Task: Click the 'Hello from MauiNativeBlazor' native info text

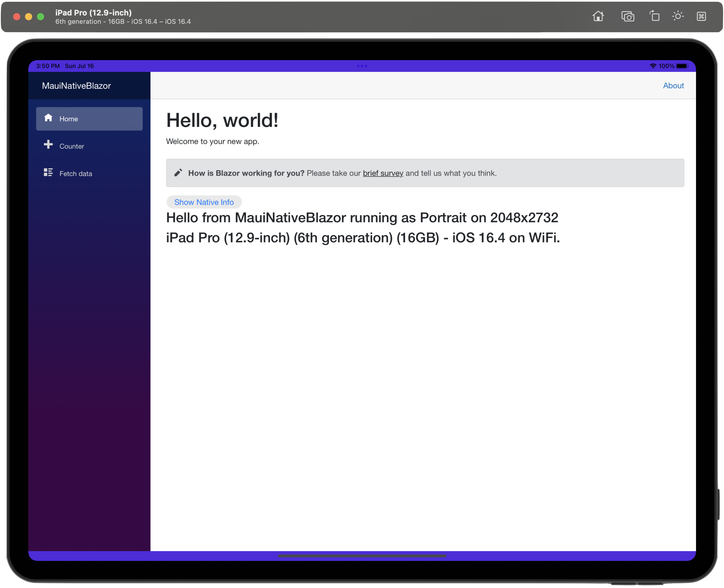Action: [x=363, y=227]
